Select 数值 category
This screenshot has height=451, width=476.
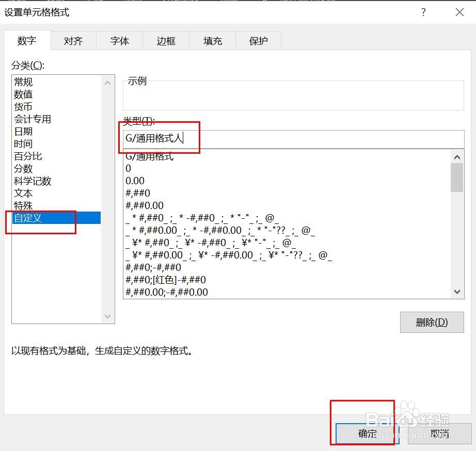pyautogui.click(x=56, y=94)
